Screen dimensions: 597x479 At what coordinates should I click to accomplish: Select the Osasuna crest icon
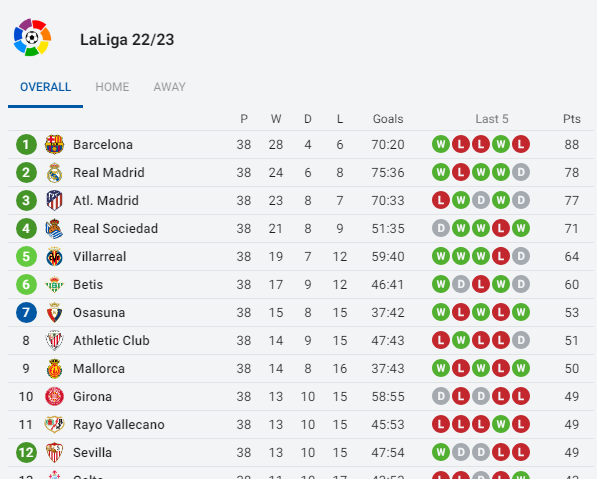54,312
